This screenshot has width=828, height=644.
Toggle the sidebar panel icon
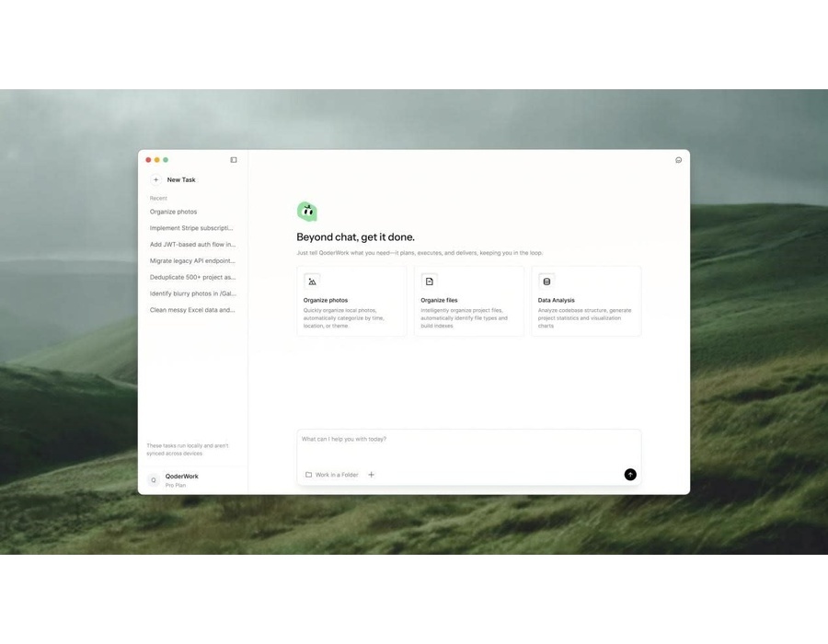[234, 160]
